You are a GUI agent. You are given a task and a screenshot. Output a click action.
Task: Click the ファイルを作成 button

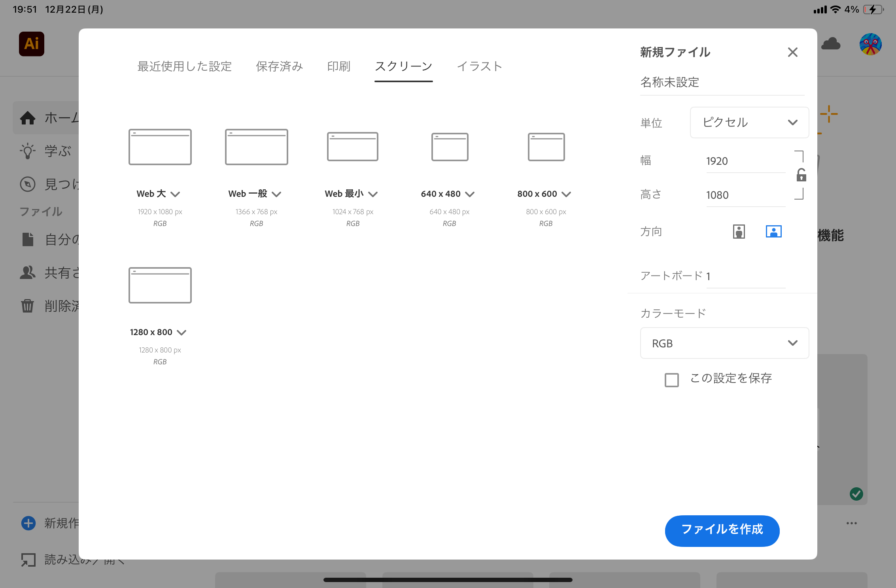tap(722, 530)
